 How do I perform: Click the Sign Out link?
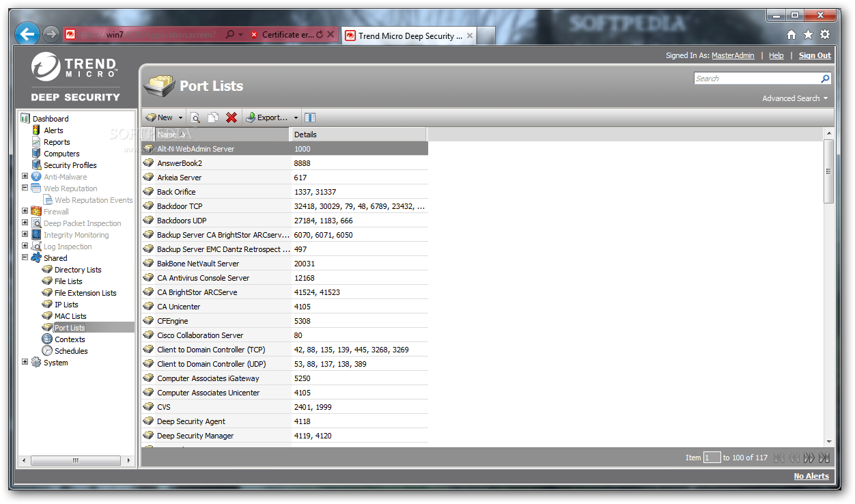pos(815,55)
